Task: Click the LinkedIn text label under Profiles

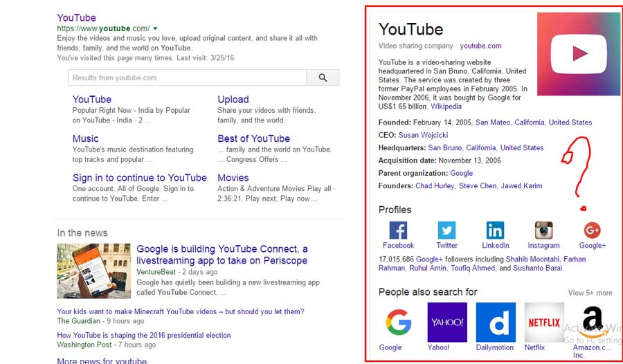Action: (496, 246)
